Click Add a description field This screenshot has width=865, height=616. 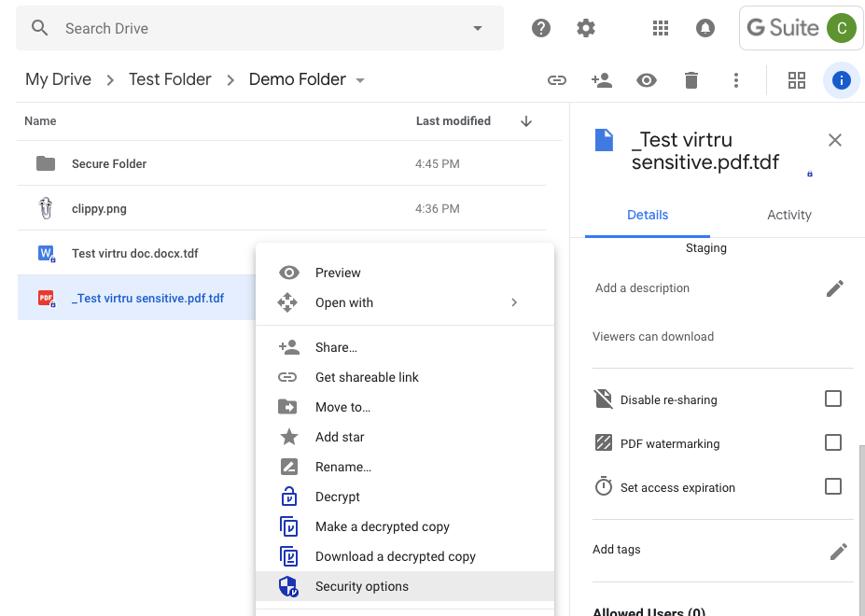click(x=642, y=288)
